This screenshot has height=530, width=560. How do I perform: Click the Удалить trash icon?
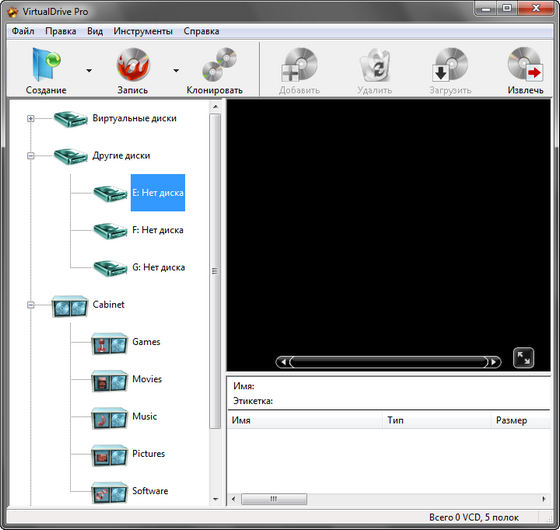(x=375, y=65)
